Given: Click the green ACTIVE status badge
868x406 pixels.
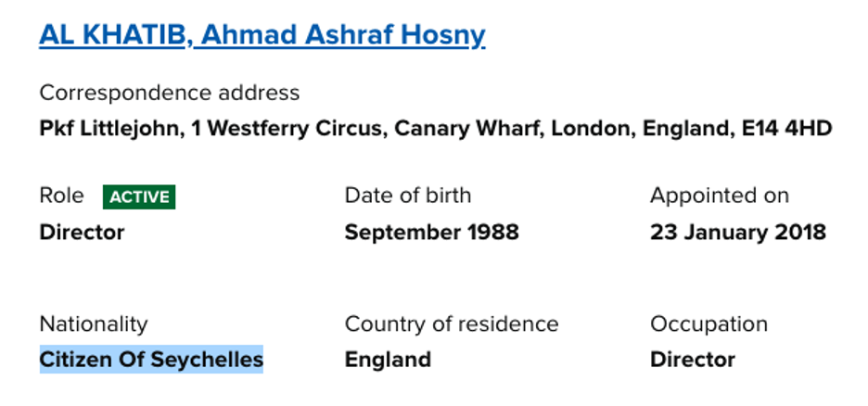Looking at the screenshot, I should pos(139,197).
